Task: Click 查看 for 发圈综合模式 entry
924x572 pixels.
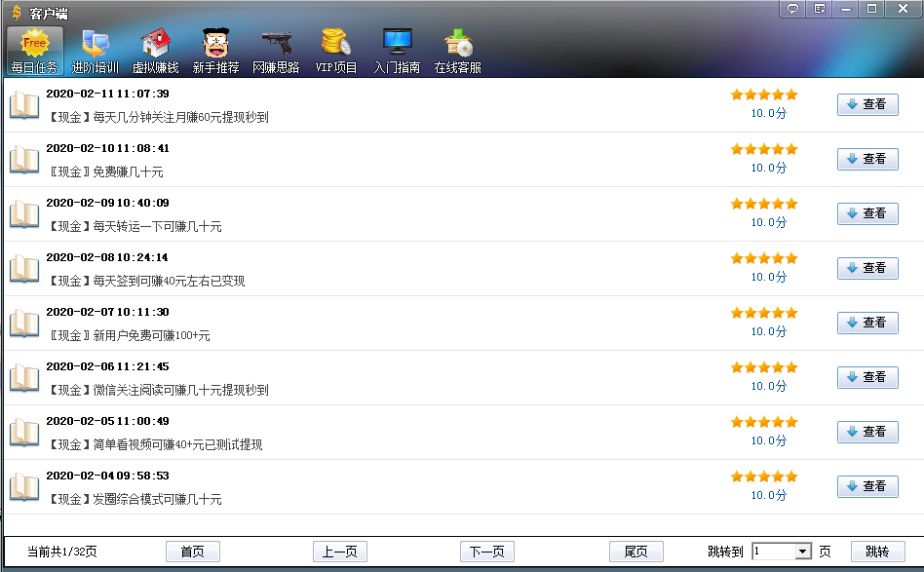Action: 867,486
